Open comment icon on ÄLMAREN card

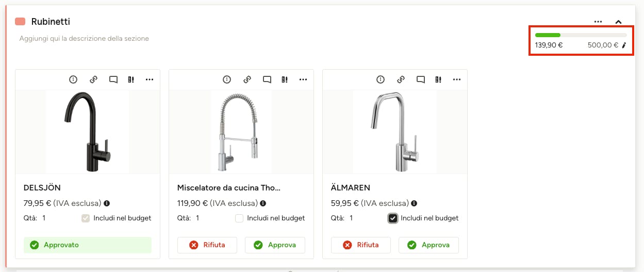click(421, 79)
